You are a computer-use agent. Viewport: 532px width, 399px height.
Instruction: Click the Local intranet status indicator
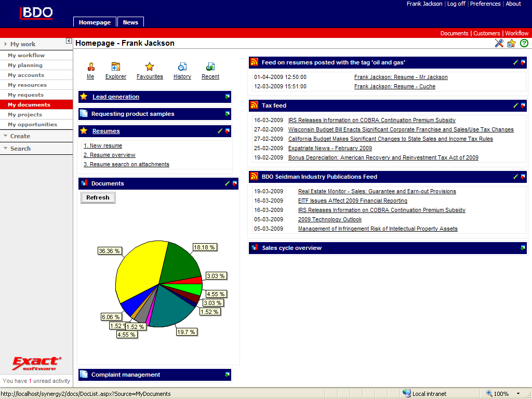(424, 394)
